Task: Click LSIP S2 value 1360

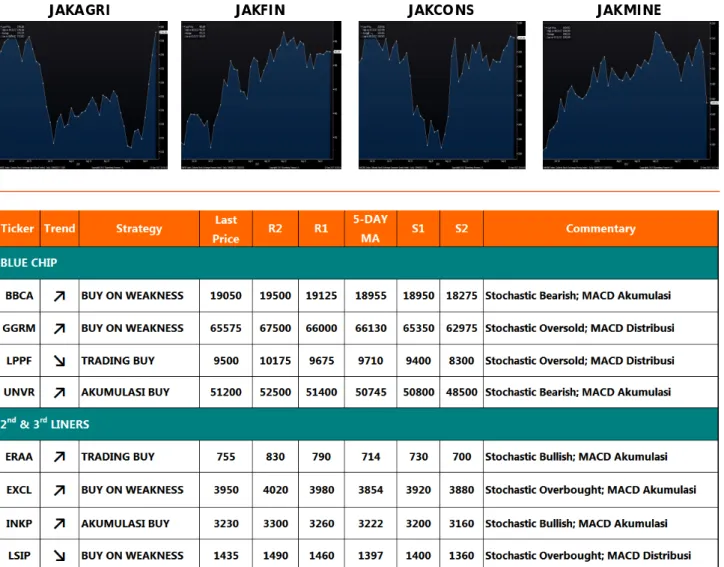Action: click(462, 555)
